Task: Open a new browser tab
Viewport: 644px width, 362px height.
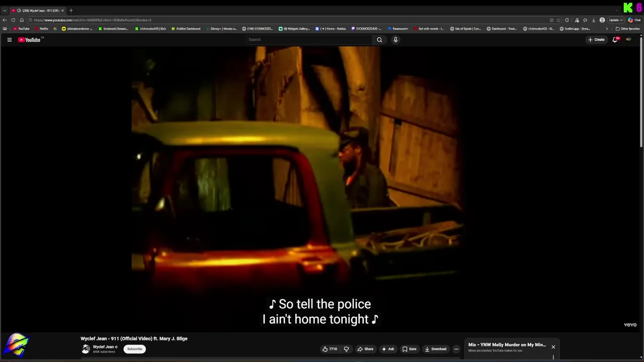Action: (x=71, y=11)
